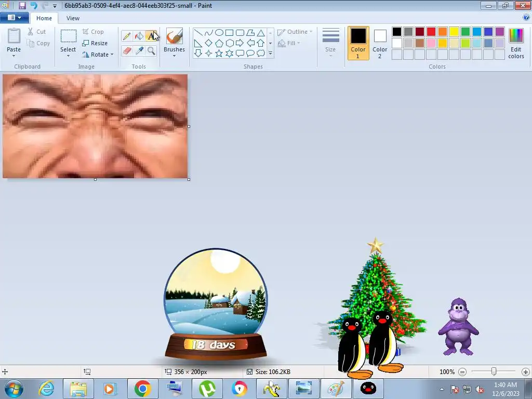This screenshot has height=399, width=532.
Task: Choose the Triangle shape
Action: [x=261, y=33]
